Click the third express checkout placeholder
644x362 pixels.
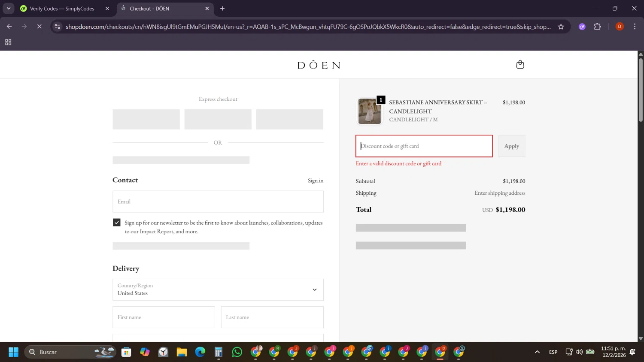coord(290,119)
